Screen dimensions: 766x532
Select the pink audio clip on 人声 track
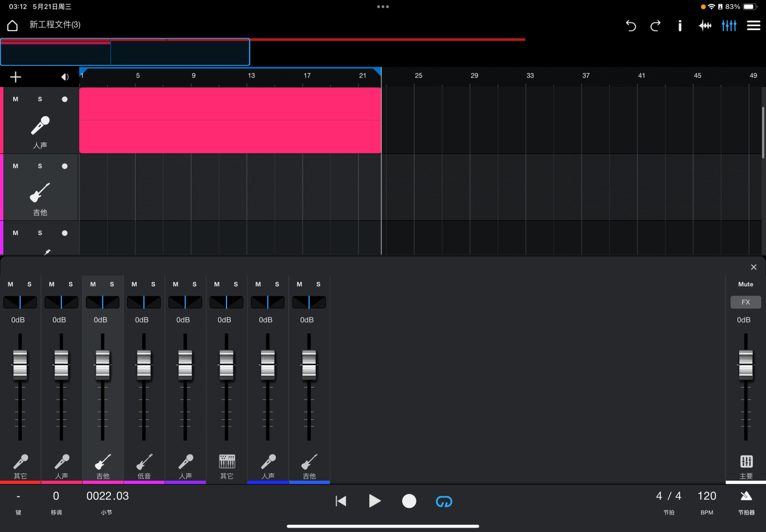[230, 120]
